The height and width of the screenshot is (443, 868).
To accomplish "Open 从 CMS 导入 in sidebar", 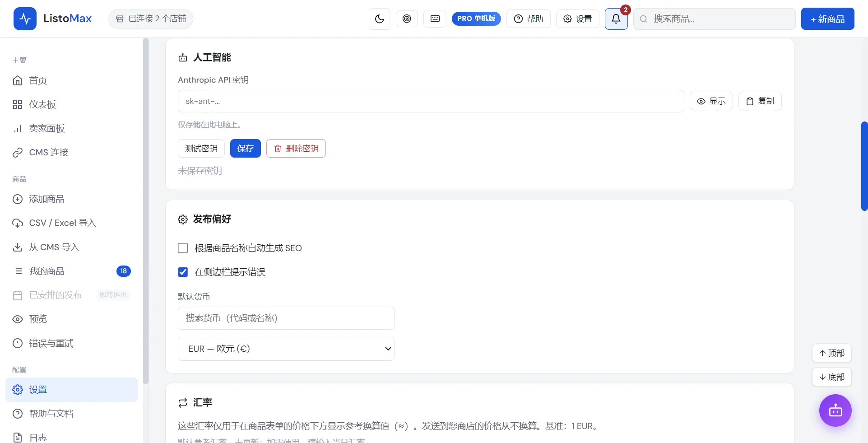I will pos(71,247).
